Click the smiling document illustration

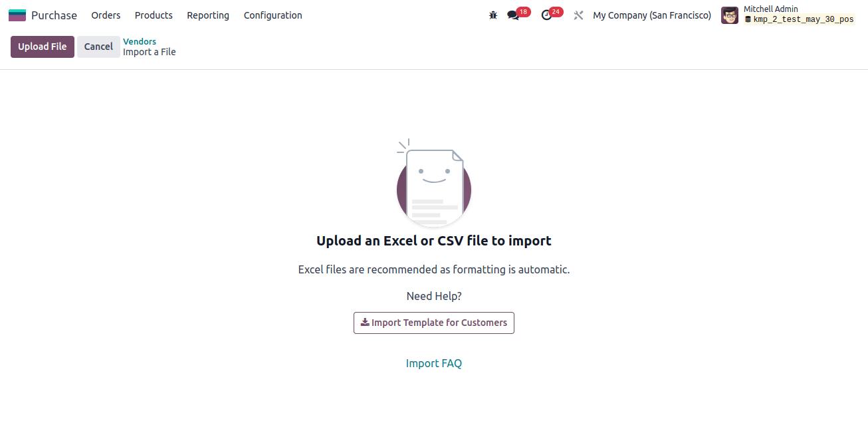coord(433,183)
